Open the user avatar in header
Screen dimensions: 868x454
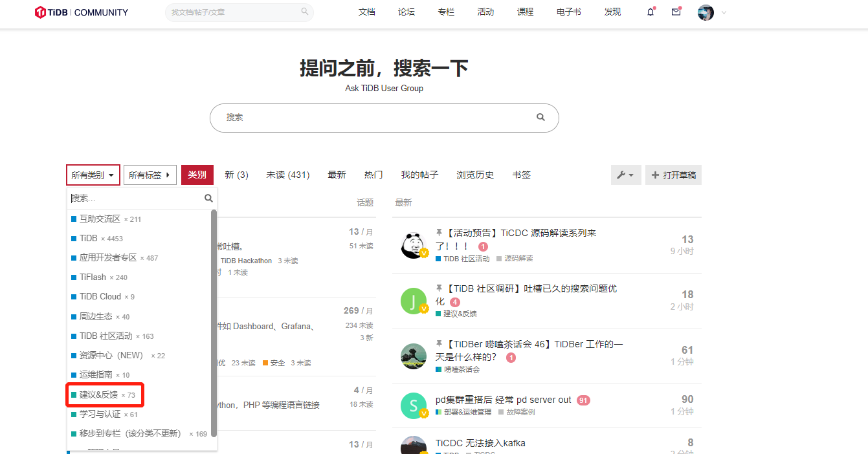click(x=706, y=12)
